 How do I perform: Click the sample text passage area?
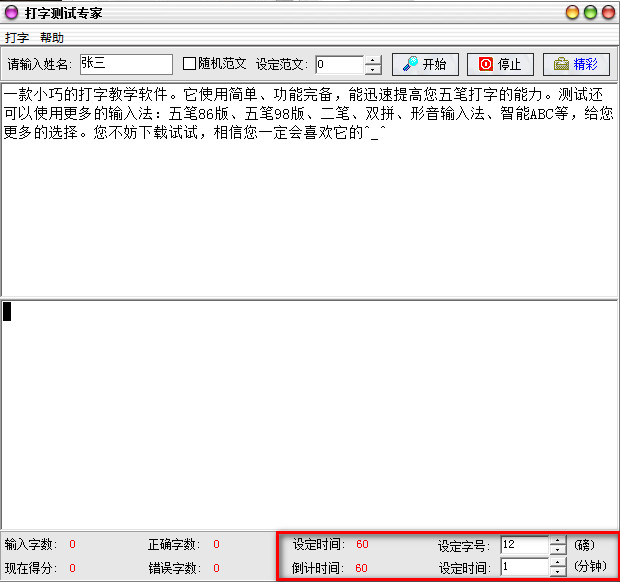pyautogui.click(x=309, y=189)
